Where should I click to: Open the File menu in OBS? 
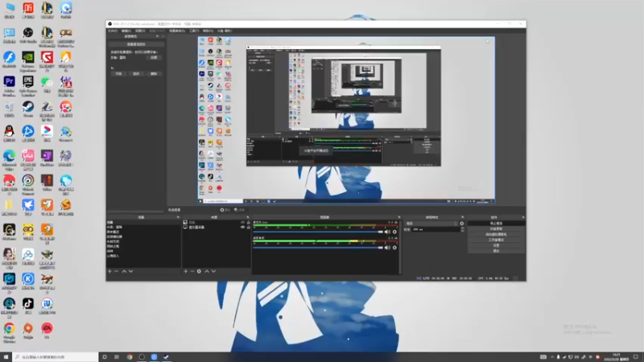tap(113, 31)
